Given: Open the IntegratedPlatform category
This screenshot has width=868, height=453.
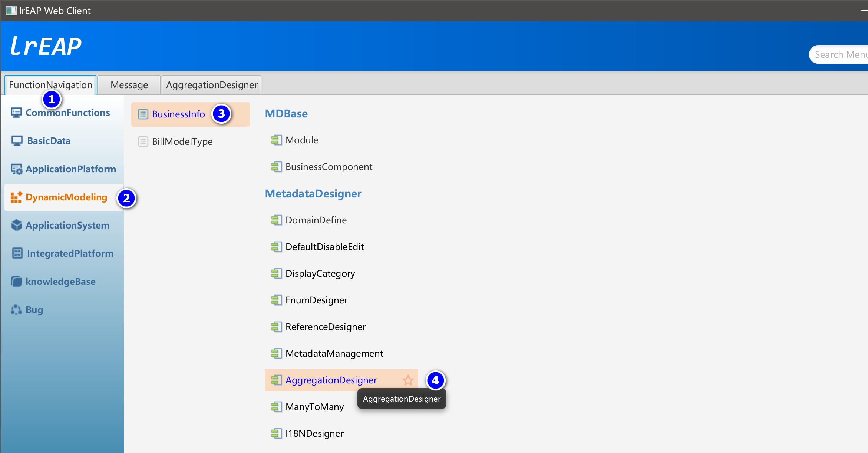Looking at the screenshot, I should click(64, 253).
